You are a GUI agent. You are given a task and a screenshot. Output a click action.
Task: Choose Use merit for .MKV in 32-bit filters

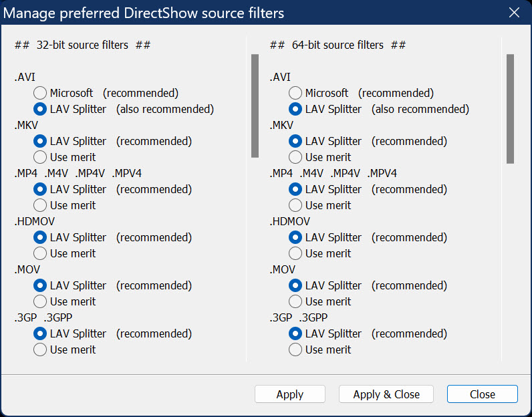click(40, 157)
